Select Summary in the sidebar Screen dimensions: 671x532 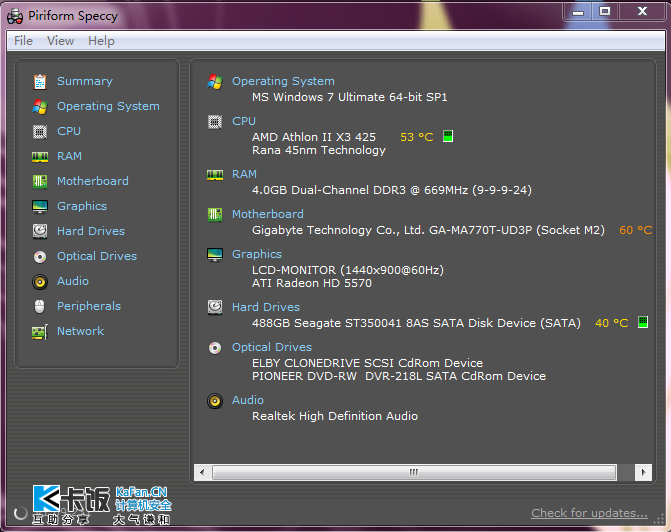tap(85, 81)
